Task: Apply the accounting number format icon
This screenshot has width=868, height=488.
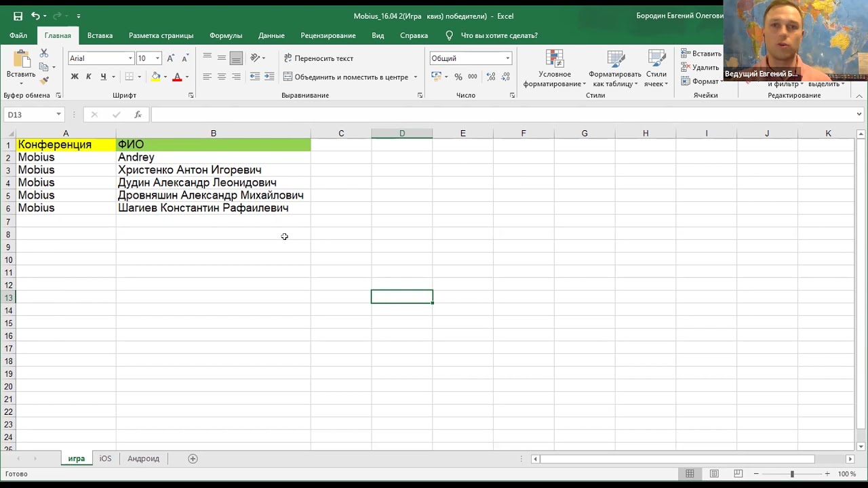Action: coord(436,77)
